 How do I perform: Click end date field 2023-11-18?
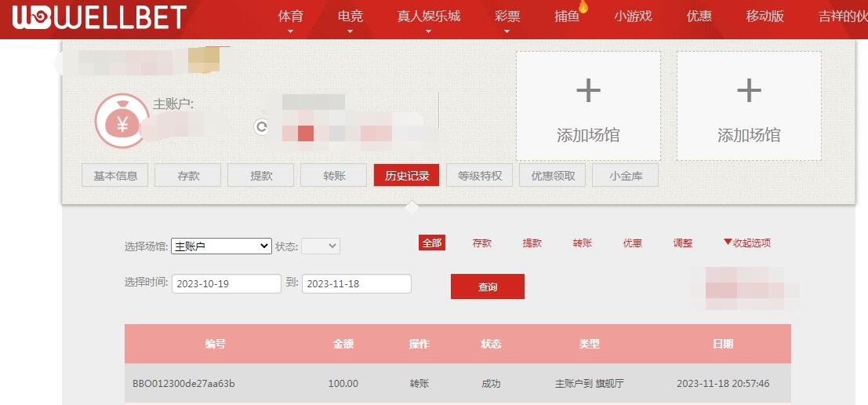click(357, 283)
